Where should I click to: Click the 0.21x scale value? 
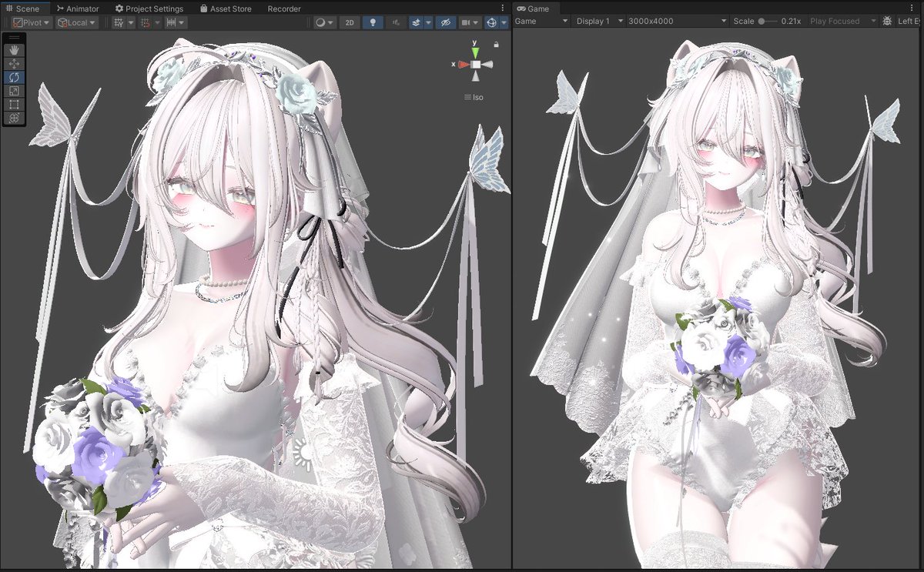[791, 21]
